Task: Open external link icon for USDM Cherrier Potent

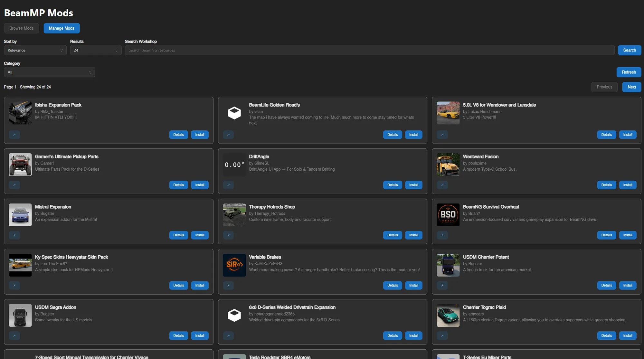Action: tap(442, 285)
